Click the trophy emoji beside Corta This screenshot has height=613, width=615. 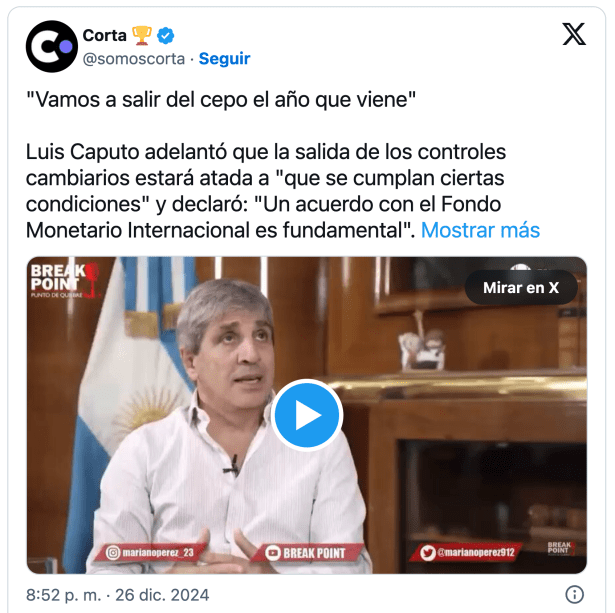pyautogui.click(x=142, y=36)
